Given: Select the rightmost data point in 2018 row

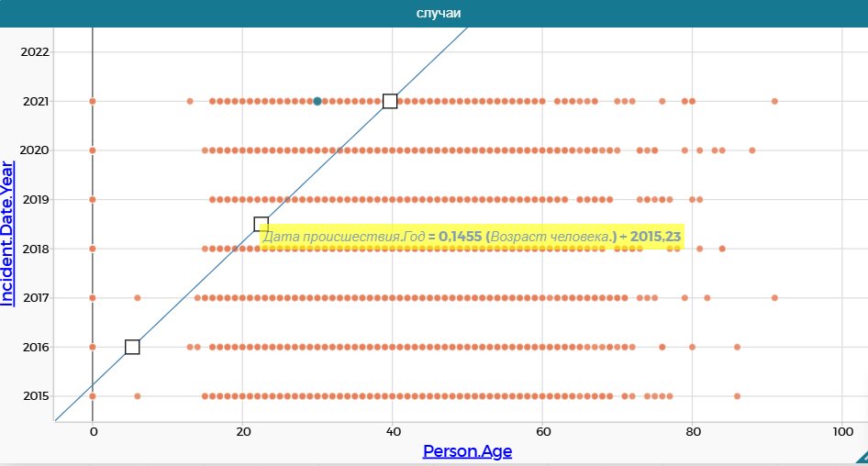Looking at the screenshot, I should (x=722, y=249).
